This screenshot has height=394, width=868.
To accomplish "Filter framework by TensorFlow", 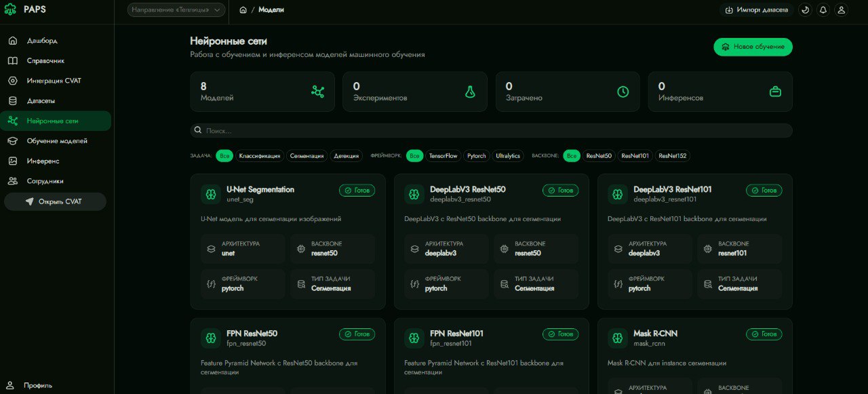I will click(x=443, y=156).
